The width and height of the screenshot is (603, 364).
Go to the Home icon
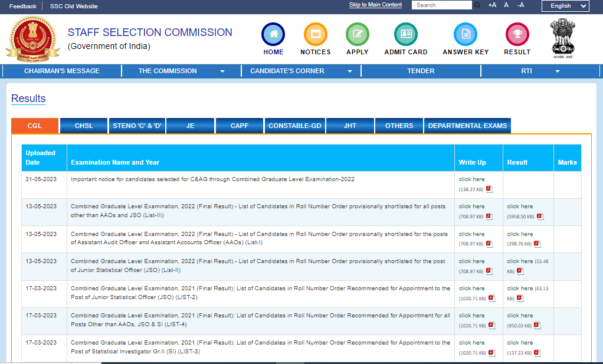click(273, 34)
